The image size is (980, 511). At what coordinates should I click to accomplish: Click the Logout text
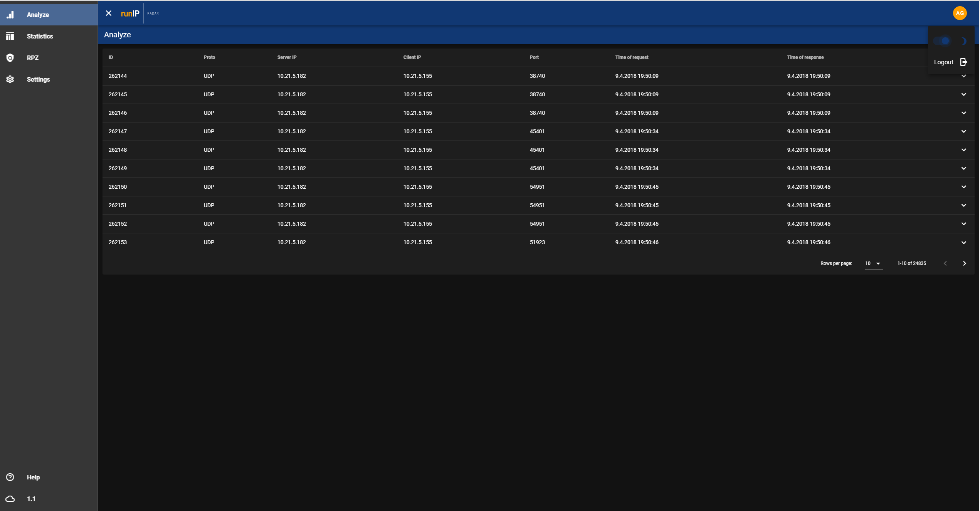coord(943,62)
